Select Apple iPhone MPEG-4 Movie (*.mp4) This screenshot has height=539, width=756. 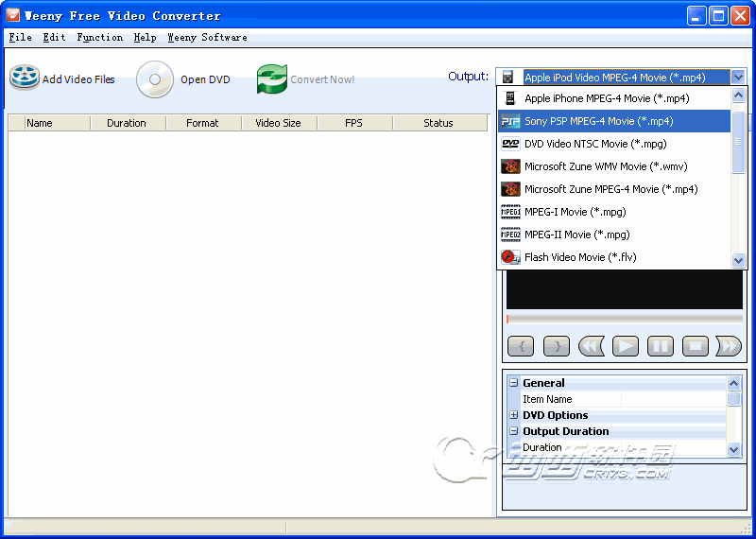click(x=614, y=98)
